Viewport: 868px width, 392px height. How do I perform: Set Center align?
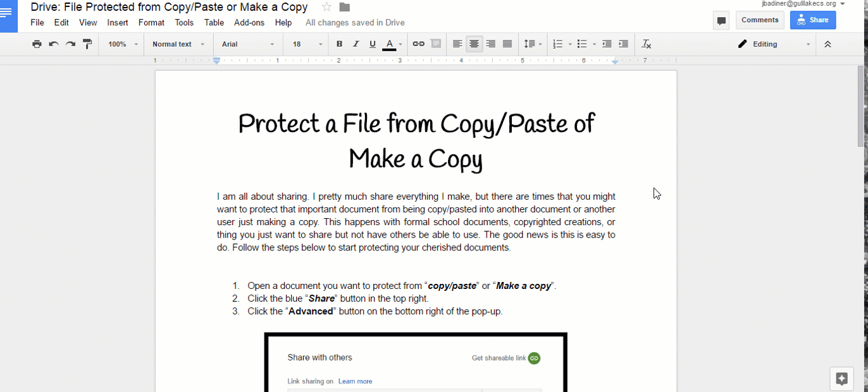tap(474, 44)
